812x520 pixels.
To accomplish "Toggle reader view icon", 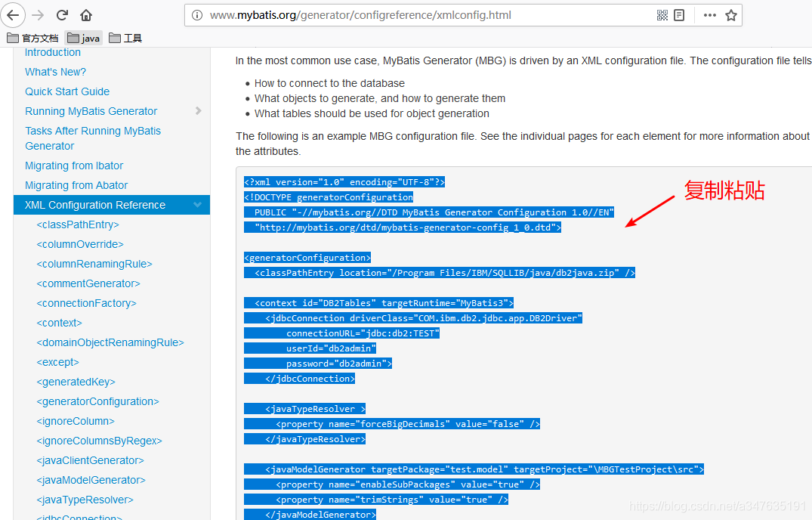I will click(679, 15).
